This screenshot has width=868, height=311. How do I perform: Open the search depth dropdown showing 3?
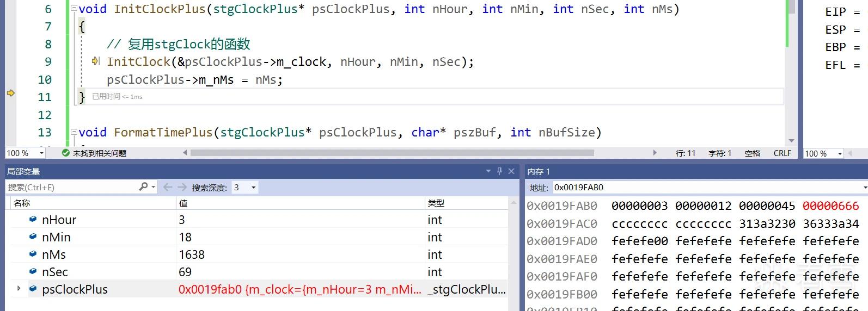tap(245, 187)
